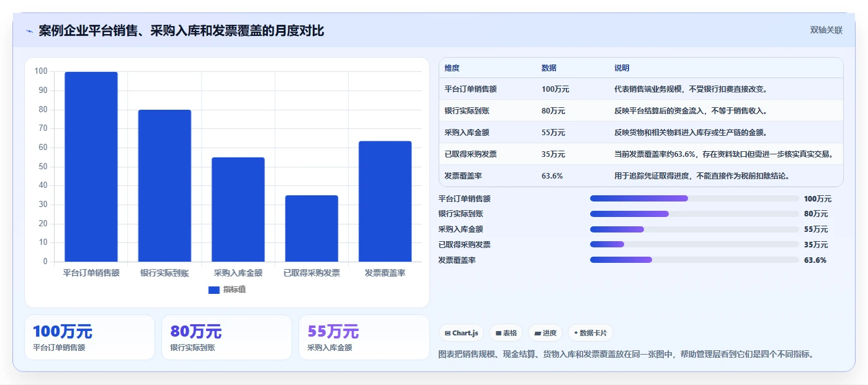Image resolution: width=868 pixels, height=385 pixels.
Task: Click the 双轴关联 label in header
Action: coord(826,30)
